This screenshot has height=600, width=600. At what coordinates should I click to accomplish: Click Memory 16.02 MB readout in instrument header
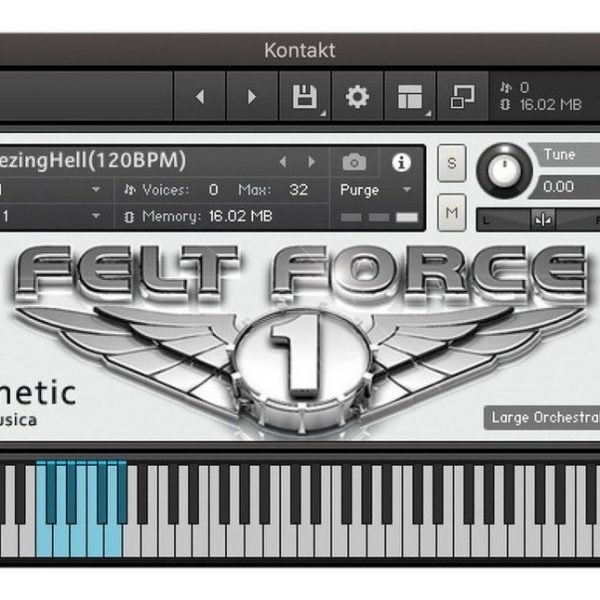click(x=241, y=216)
